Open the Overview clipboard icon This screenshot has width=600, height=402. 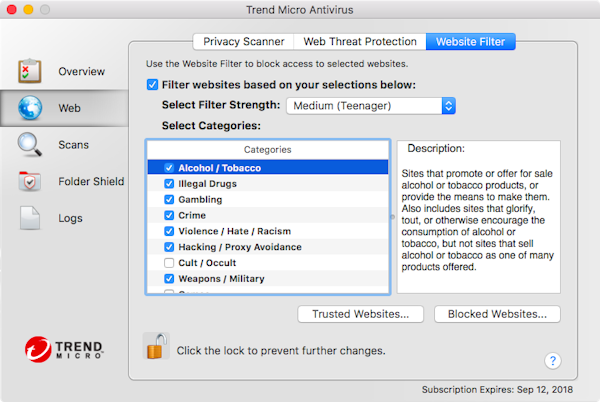click(x=29, y=72)
